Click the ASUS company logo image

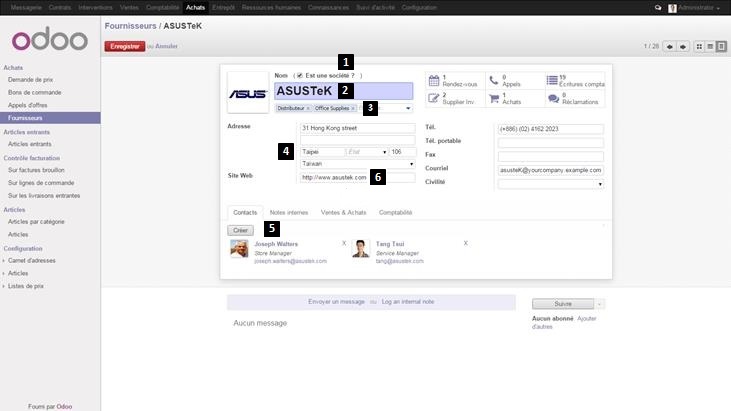tap(248, 93)
